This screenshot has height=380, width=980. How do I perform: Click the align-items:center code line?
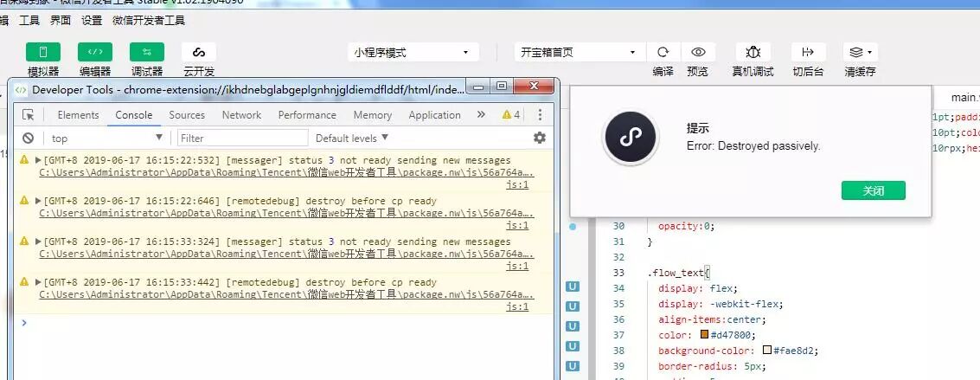tap(712, 319)
